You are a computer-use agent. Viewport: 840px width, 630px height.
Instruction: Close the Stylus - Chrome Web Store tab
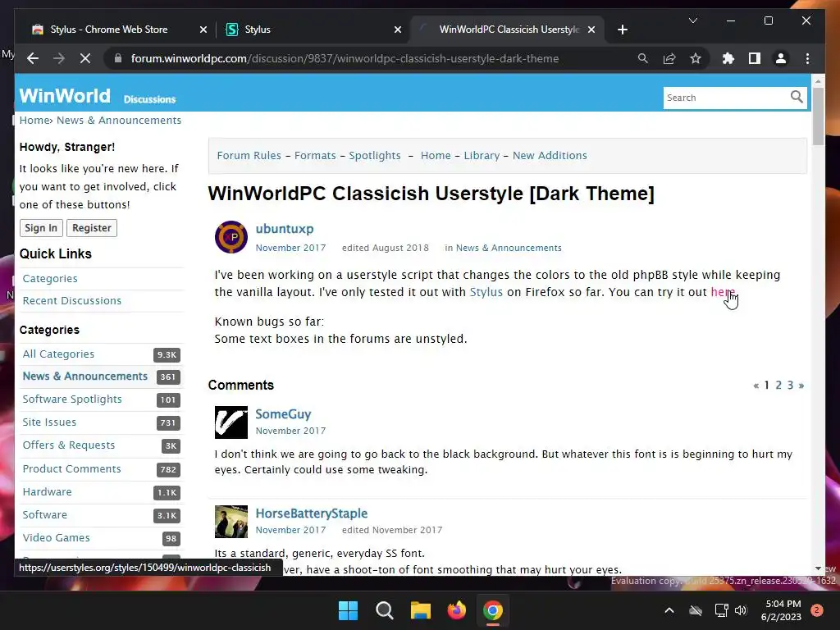tap(203, 30)
